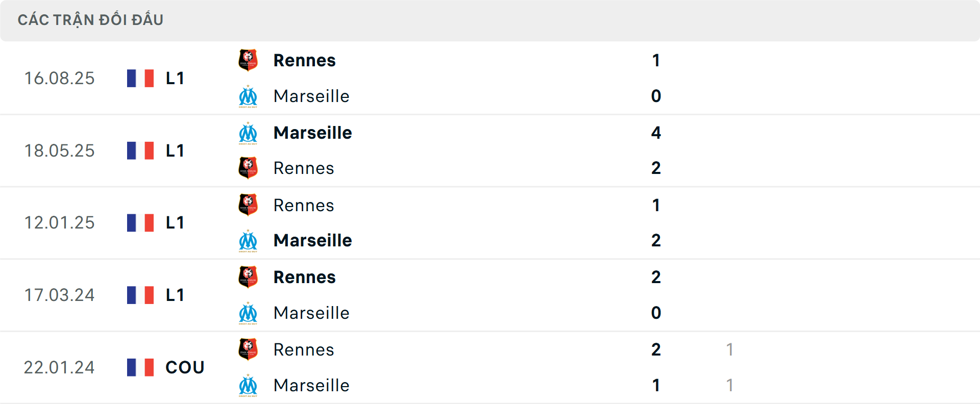Select the Rennes team name in the top match

pos(304,60)
